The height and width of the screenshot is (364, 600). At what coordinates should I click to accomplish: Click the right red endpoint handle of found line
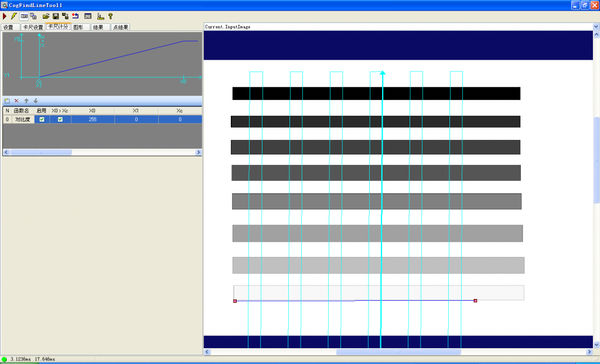pyautogui.click(x=475, y=301)
